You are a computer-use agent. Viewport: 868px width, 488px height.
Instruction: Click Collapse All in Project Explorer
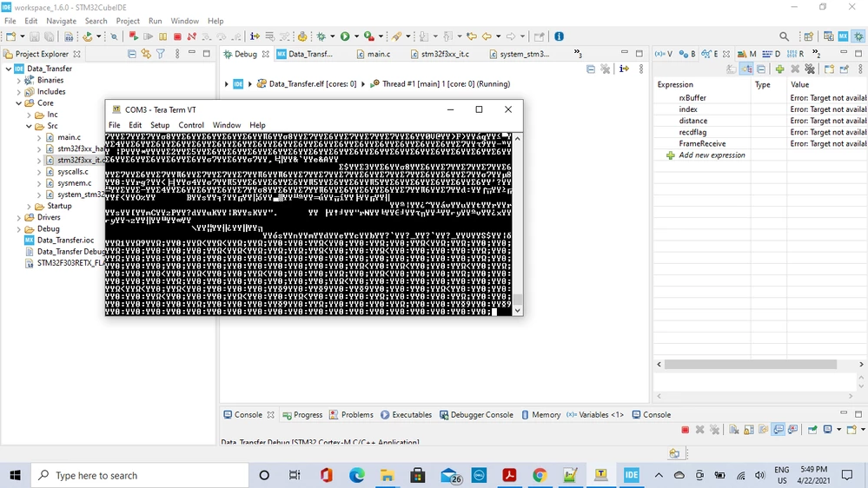[x=132, y=54]
